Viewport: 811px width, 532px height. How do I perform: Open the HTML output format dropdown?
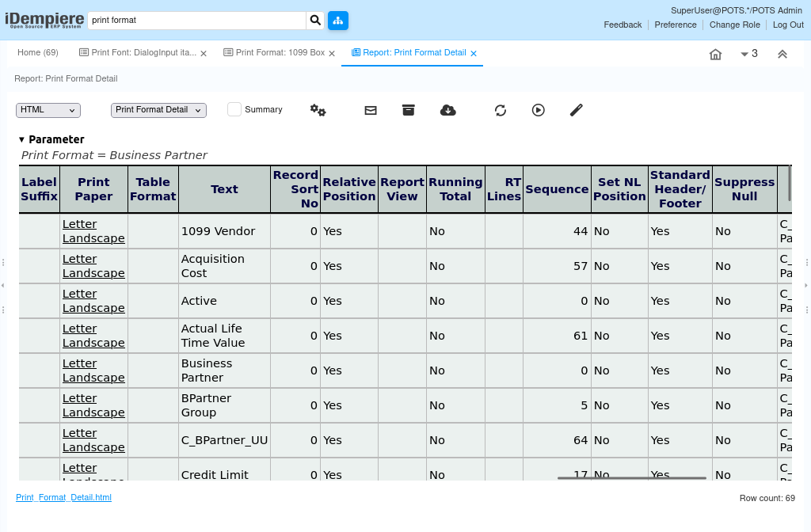coord(48,110)
